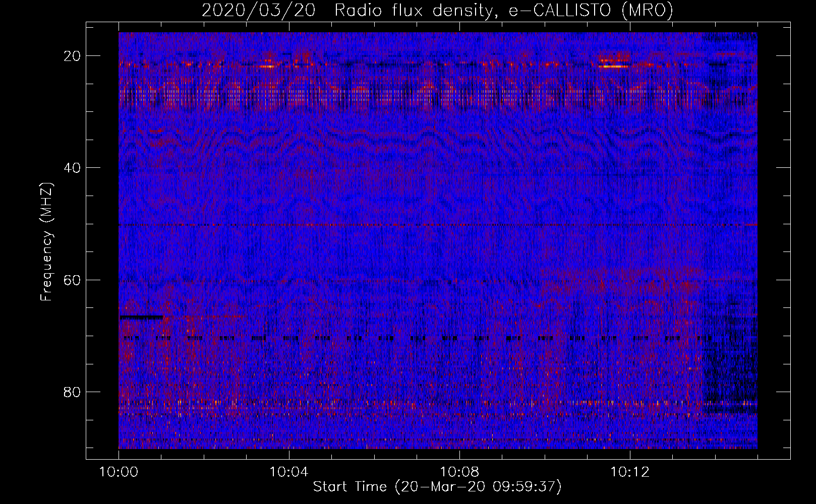This screenshot has width=816, height=504.
Task: Click the 'Frequency (MHZ)' axis label
Action: tap(46, 242)
